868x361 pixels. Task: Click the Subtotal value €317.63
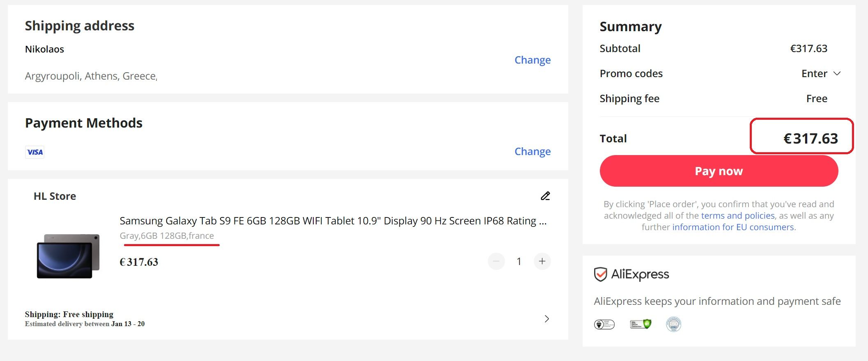coord(808,48)
